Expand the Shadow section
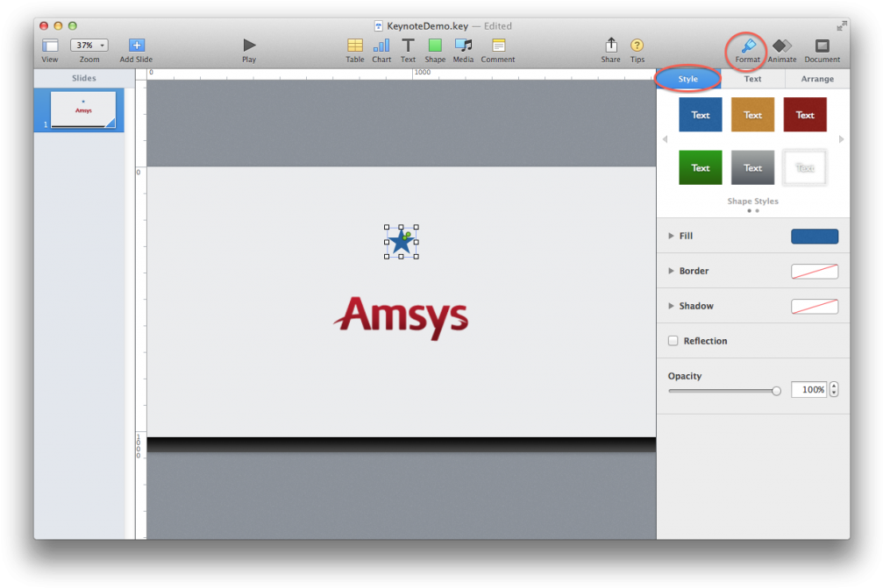The image size is (883, 588). [672, 306]
